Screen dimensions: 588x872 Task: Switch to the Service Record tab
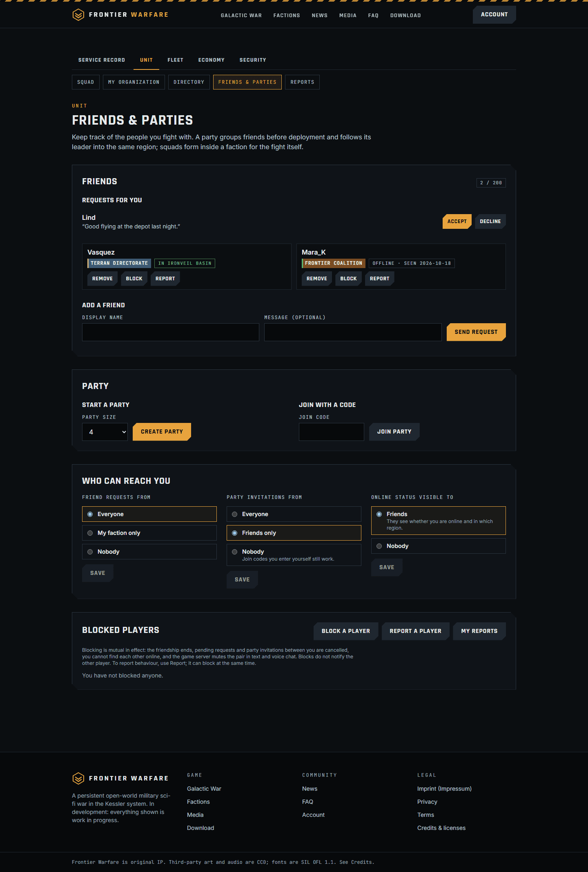tap(102, 60)
